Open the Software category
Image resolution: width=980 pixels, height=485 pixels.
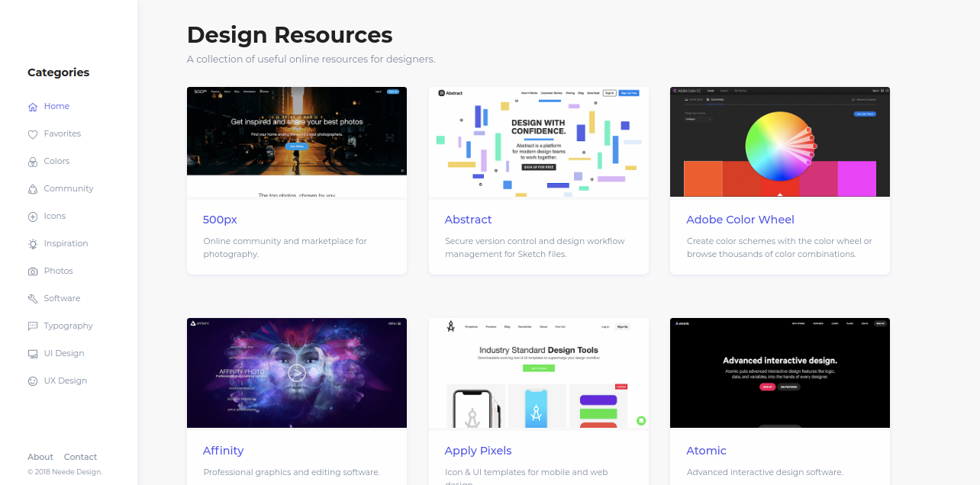62,298
